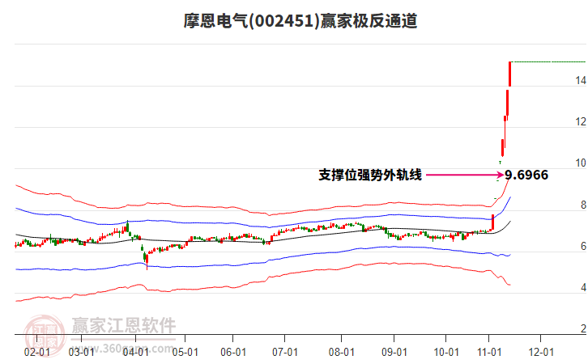Viewport: 588px width, 364px height.
Task: Click the 12-01 date axis label
Action: (x=541, y=352)
